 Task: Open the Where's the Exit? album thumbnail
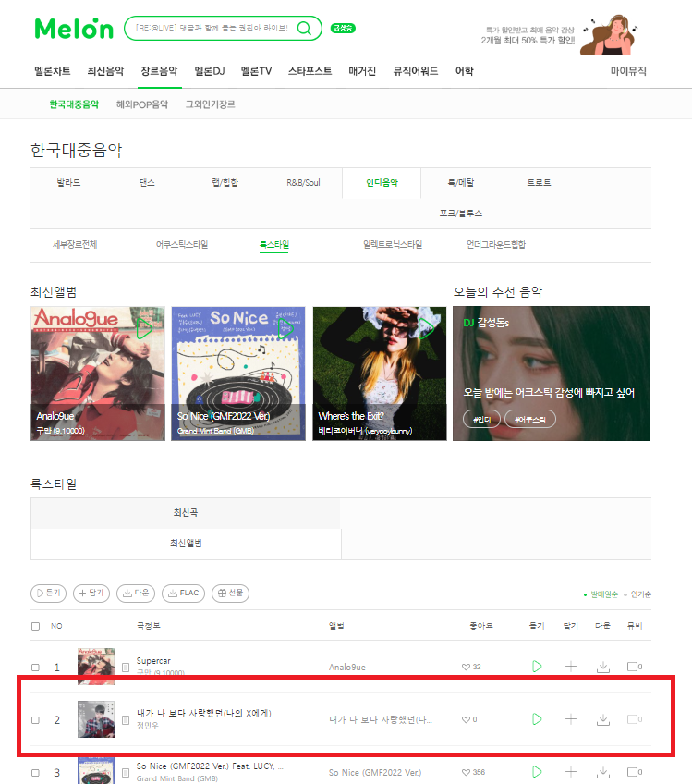pyautogui.click(x=379, y=374)
